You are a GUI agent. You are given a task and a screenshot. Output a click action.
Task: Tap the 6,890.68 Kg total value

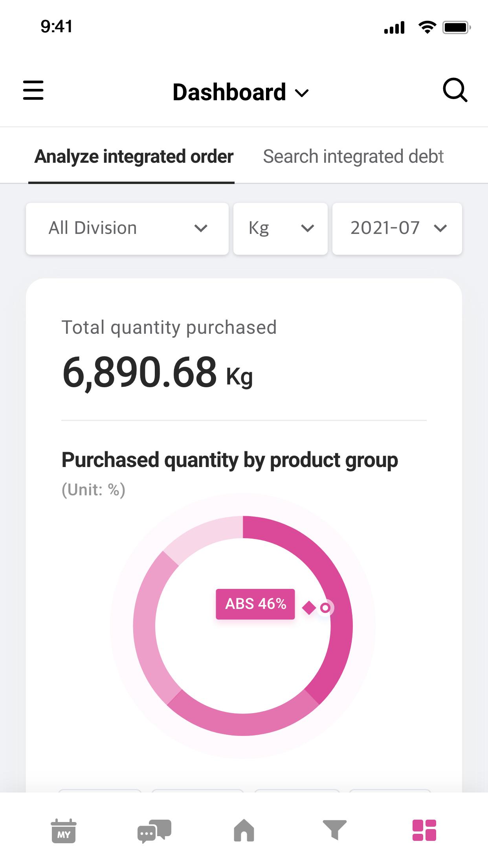pos(158,372)
